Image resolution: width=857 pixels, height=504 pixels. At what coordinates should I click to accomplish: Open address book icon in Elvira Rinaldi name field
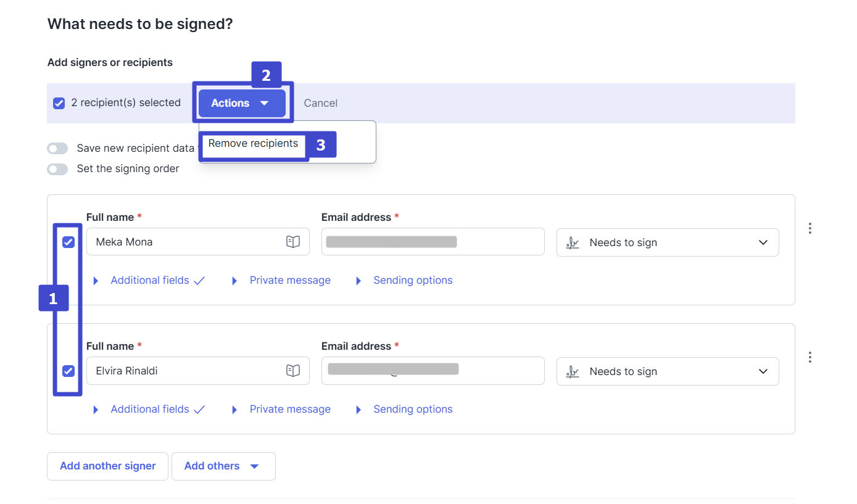click(x=293, y=371)
